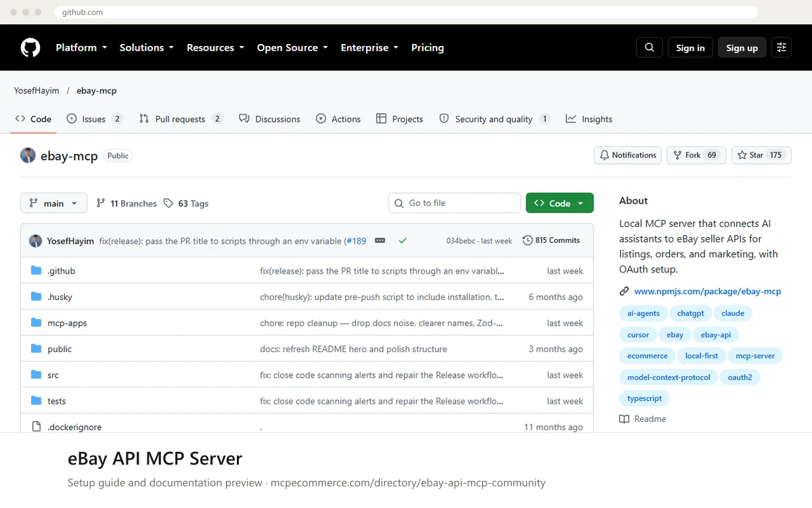The image size is (812, 508).
Task: Open the Insights tab
Action: click(589, 119)
